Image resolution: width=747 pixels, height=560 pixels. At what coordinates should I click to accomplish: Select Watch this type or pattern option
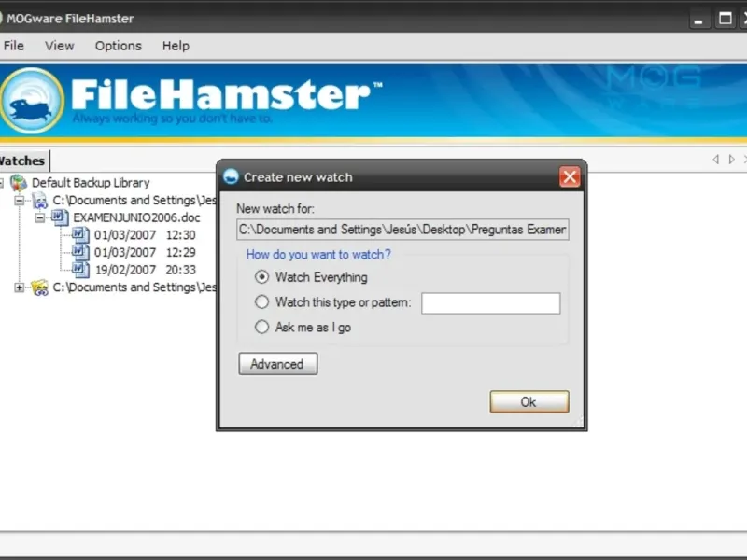pyautogui.click(x=261, y=301)
